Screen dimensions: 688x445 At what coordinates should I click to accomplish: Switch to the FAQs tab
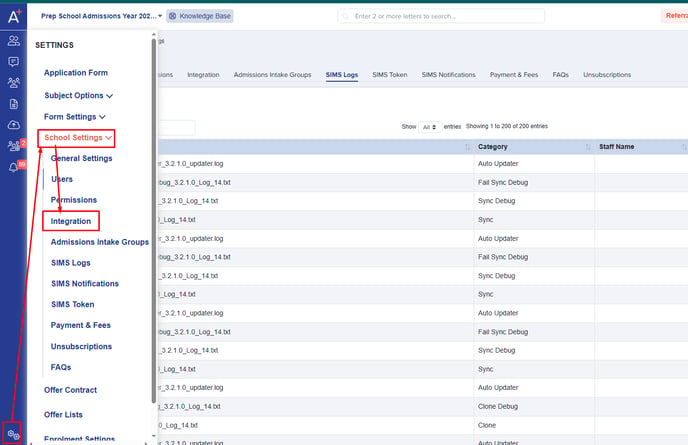(560, 75)
